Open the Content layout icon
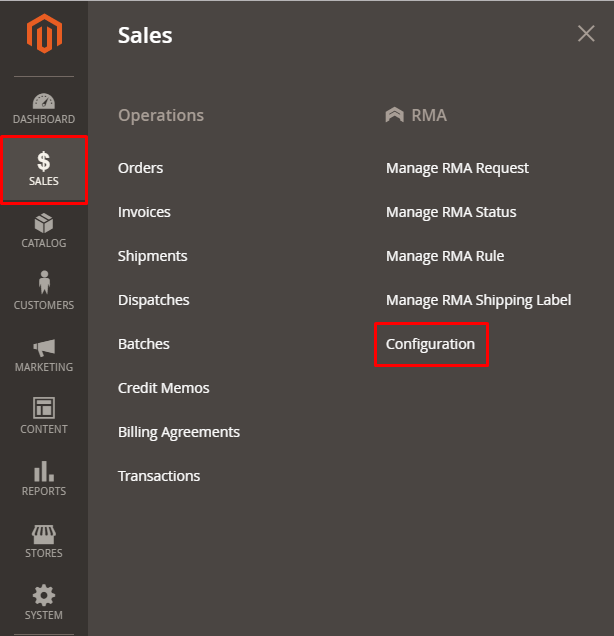The height and width of the screenshot is (636, 614). [x=44, y=409]
